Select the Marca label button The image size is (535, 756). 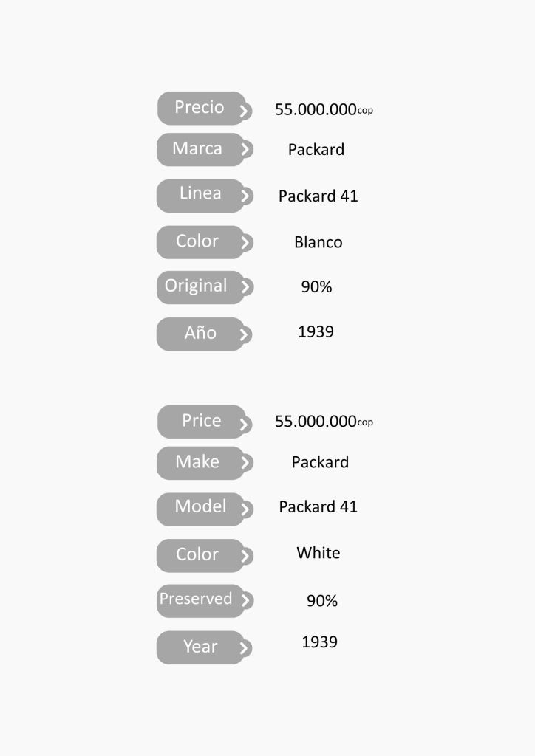[197, 149]
